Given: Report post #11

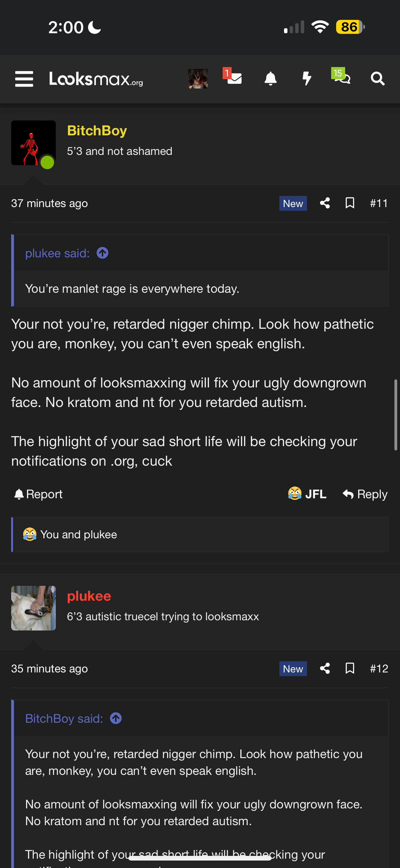Looking at the screenshot, I should click(38, 494).
